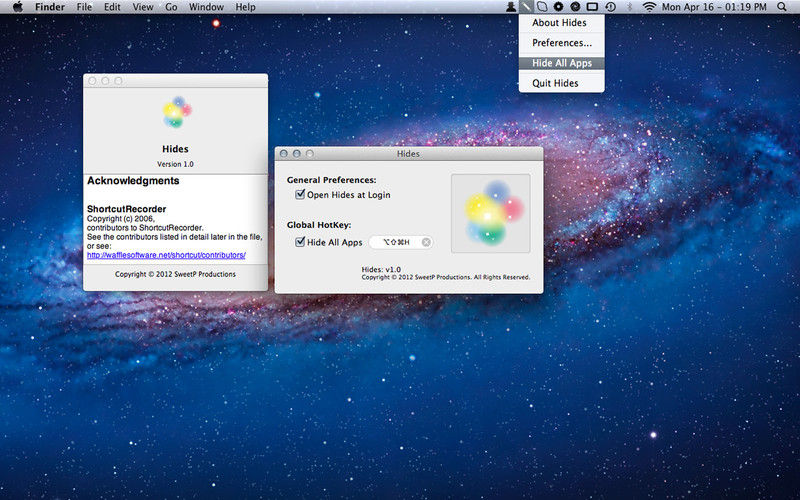The height and width of the screenshot is (500, 800).
Task: Click the hotkey shortcut recorder field
Action: point(401,242)
